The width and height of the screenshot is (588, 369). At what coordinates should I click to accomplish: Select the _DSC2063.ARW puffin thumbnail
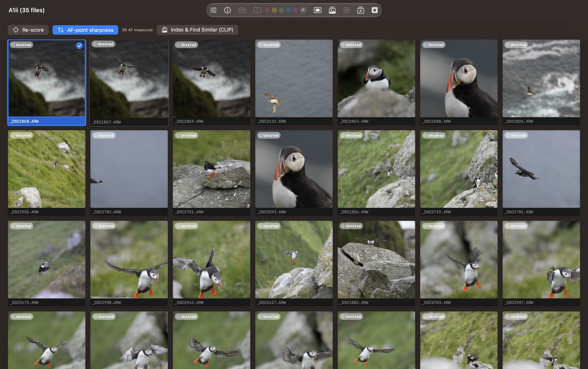pos(376,79)
